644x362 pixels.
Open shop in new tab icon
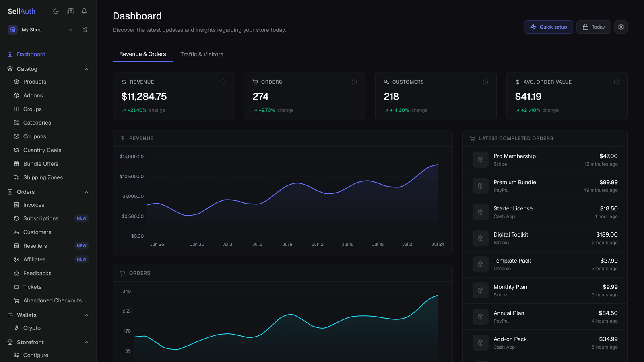[85, 30]
